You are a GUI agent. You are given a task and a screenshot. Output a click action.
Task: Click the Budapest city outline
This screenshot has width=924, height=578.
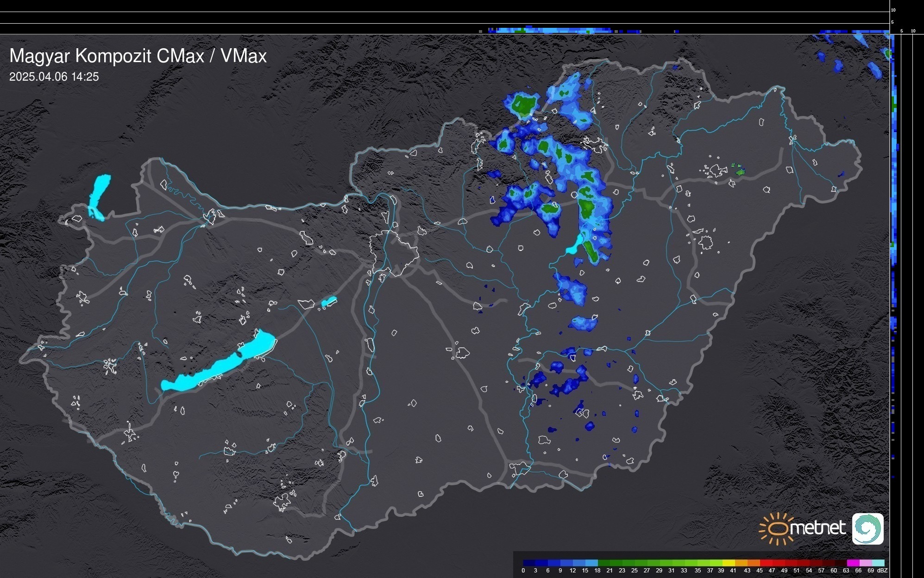click(x=394, y=253)
